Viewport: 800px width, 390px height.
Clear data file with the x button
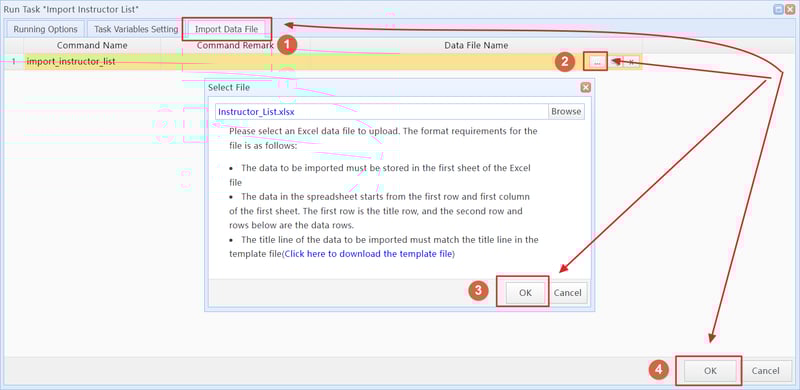point(632,62)
